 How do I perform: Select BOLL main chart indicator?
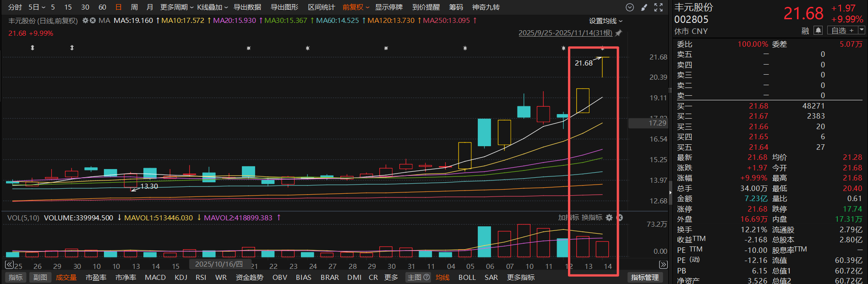(x=467, y=278)
